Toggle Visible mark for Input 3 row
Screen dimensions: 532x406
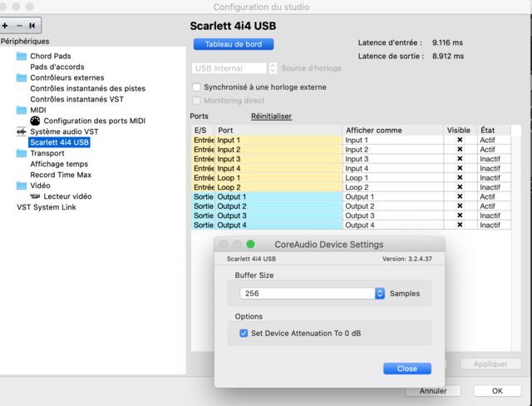(460, 159)
